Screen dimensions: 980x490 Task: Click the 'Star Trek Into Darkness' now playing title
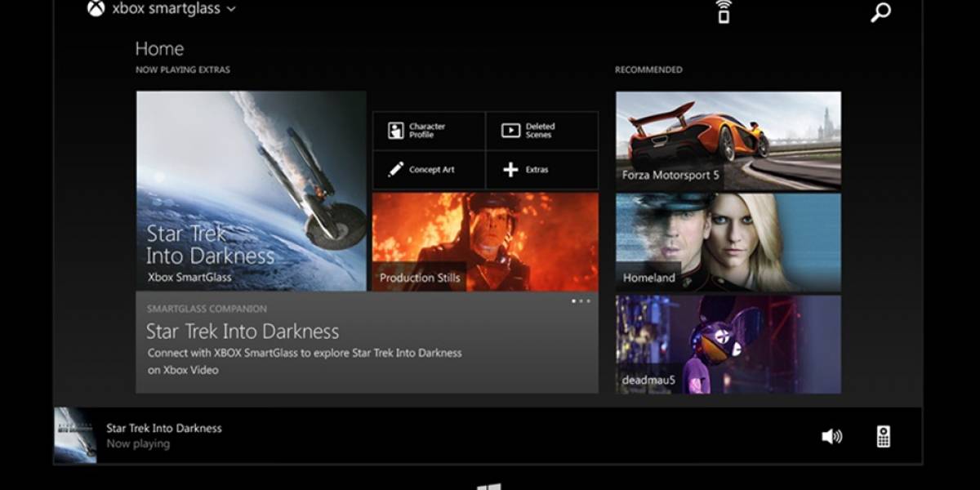(x=164, y=428)
